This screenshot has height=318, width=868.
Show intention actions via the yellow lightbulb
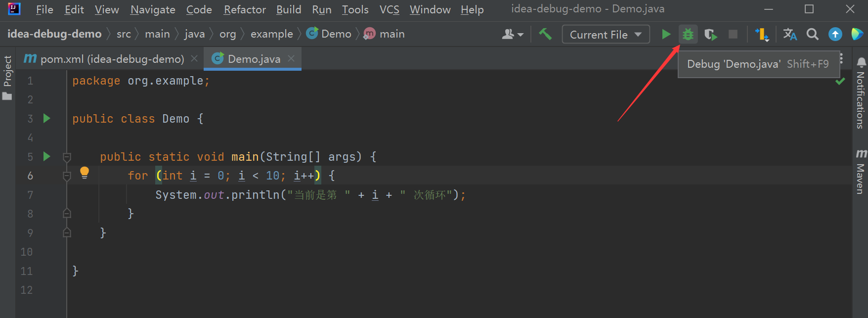[85, 172]
